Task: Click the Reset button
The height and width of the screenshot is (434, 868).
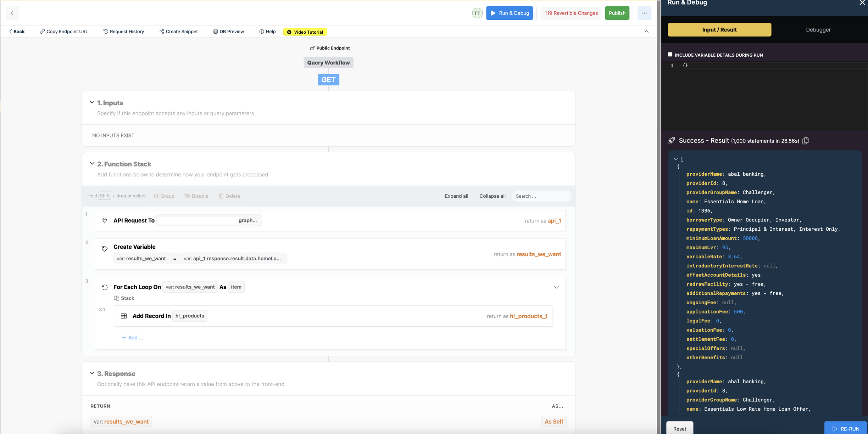Action: point(680,428)
